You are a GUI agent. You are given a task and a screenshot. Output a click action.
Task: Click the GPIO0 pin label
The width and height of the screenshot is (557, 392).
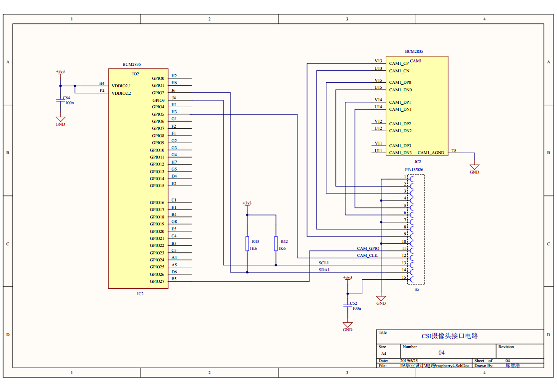click(x=158, y=78)
